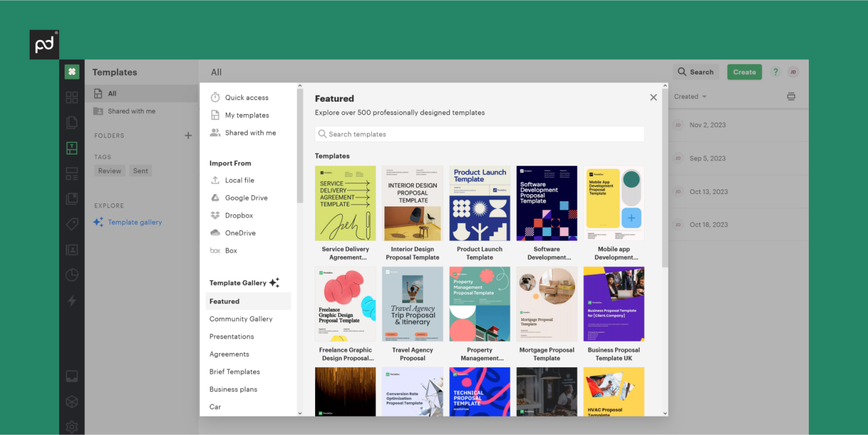Open the Content Library icon

72,197
